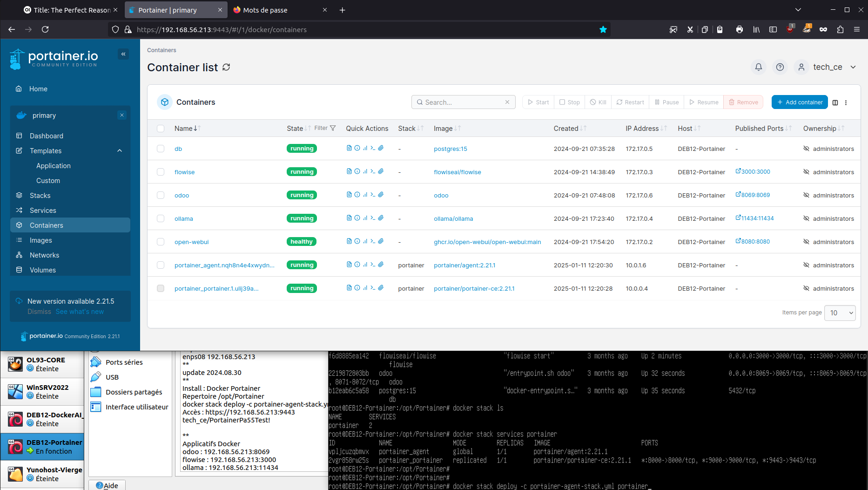868x490 pixels.
Task: Open Custom templates in sidebar
Action: tap(48, 180)
